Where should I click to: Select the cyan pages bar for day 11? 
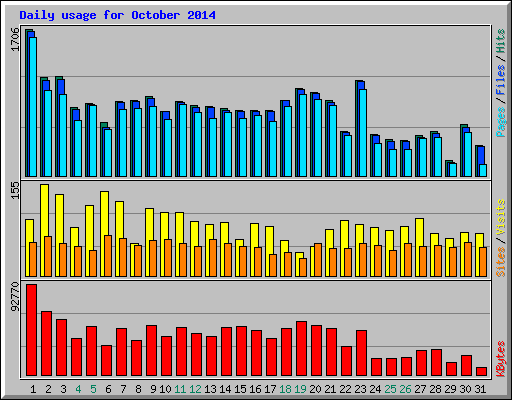[x=183, y=140]
